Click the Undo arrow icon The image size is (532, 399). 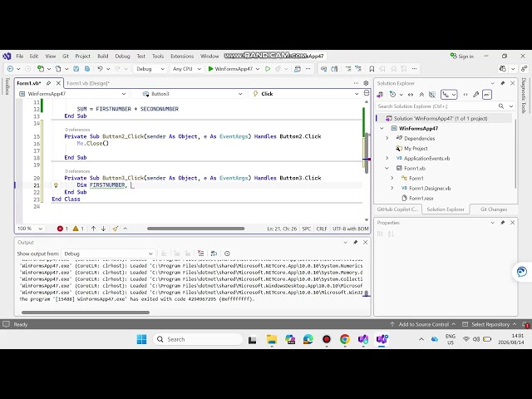point(100,69)
